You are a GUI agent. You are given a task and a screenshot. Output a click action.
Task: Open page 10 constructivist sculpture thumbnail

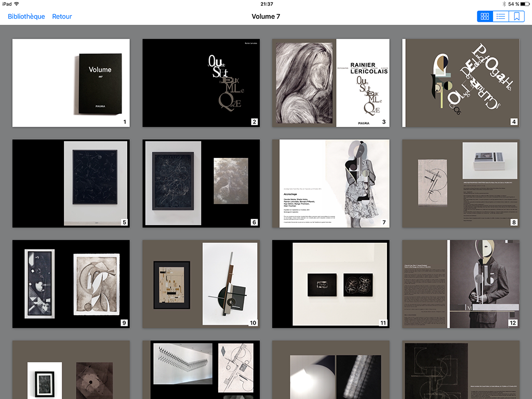[201, 284]
